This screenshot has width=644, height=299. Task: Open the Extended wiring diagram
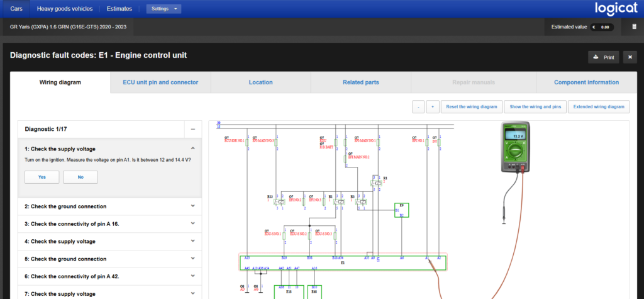point(599,106)
